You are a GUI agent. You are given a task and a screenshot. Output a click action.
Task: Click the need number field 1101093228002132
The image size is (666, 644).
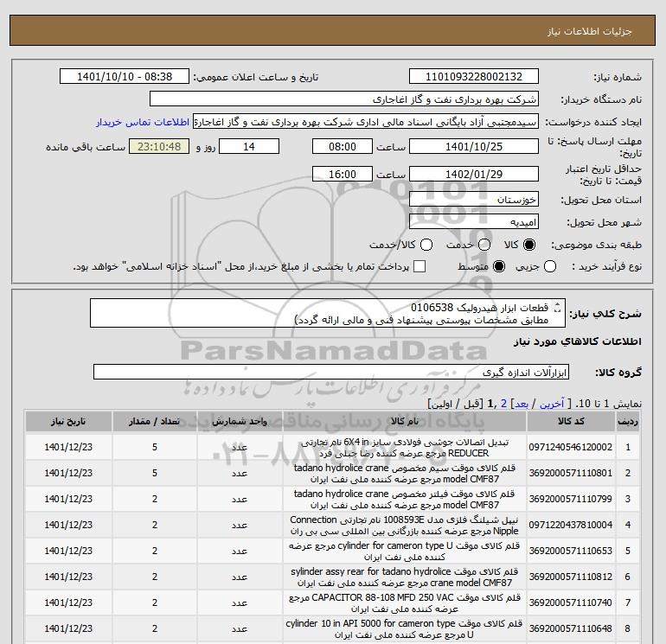(474, 76)
